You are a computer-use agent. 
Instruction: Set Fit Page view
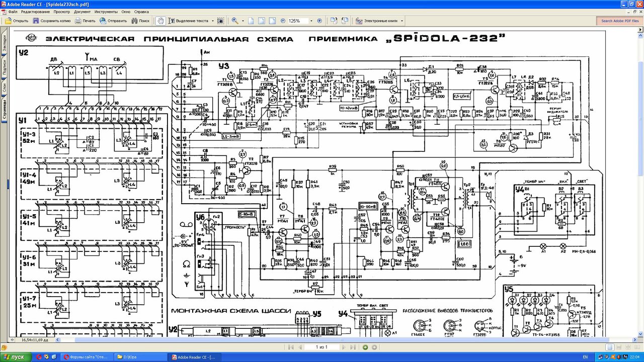[x=262, y=21]
